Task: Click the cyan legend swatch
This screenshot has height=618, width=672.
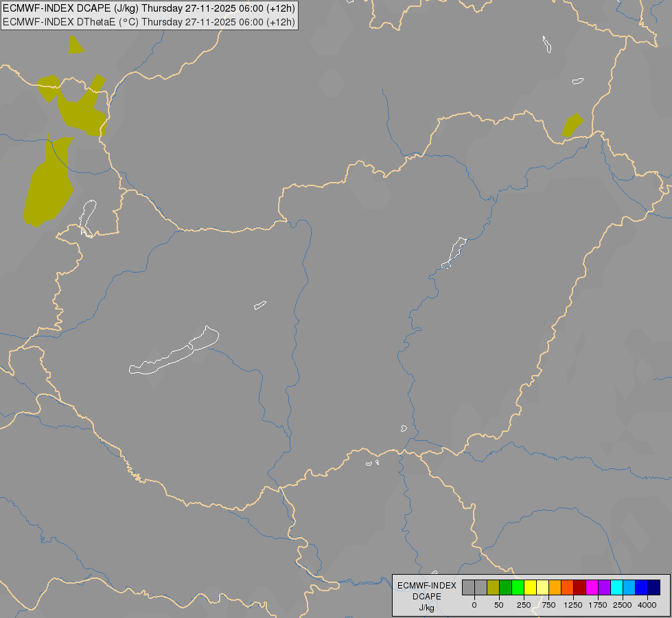Action: tap(616, 588)
